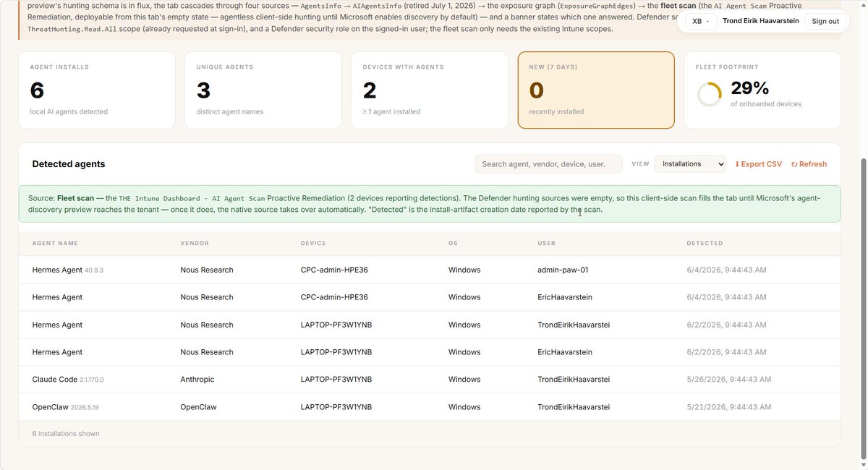Click the "distinct agent names" caption
Viewport: 868px width, 470px height.
230,111
